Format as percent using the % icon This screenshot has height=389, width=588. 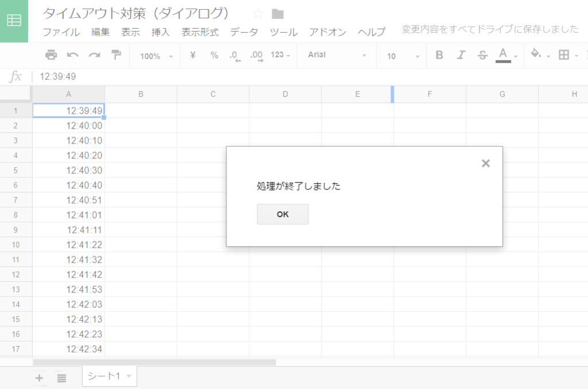click(215, 55)
